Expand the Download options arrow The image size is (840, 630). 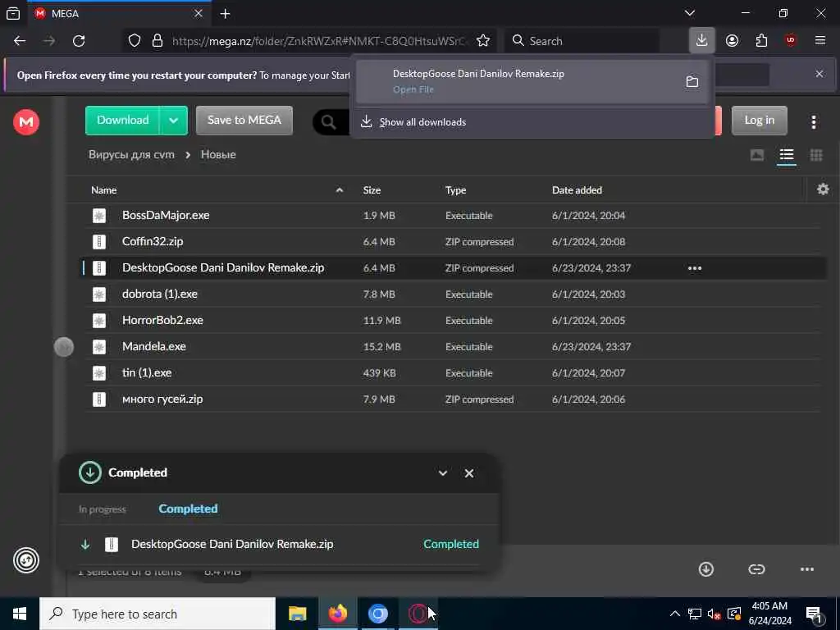pos(174,121)
